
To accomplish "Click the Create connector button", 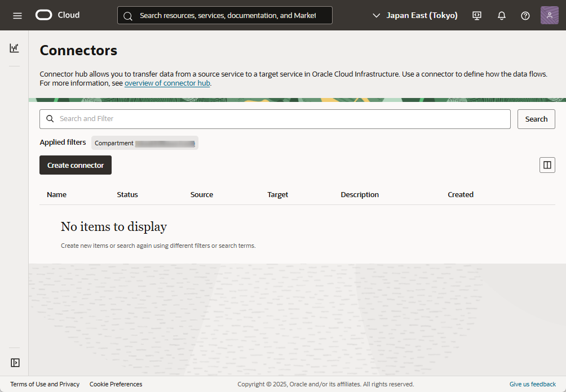I will click(76, 165).
